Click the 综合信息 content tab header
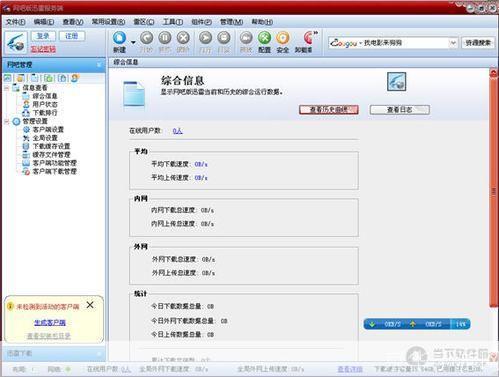Viewport: 499px width, 377px height. pyautogui.click(x=126, y=62)
